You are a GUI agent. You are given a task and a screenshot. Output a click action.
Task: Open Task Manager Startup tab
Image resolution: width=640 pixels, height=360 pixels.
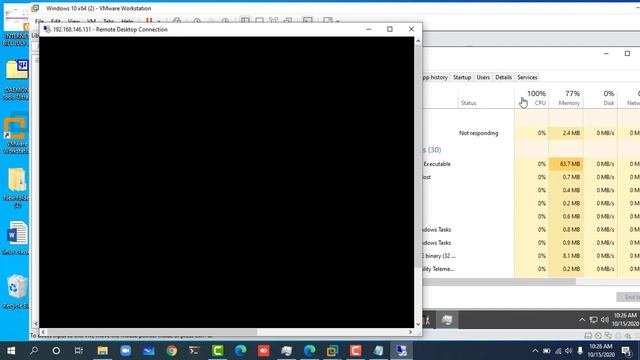pos(462,77)
